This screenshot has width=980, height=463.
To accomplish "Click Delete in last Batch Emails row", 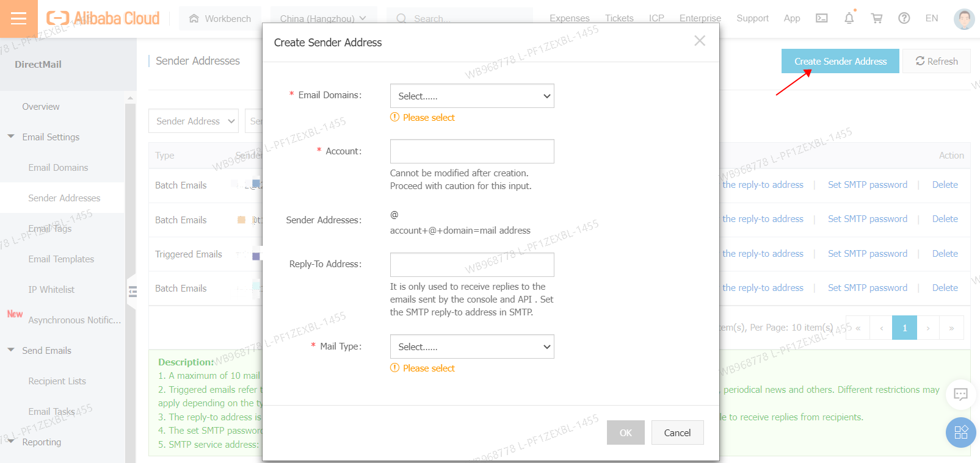I will [x=945, y=288].
